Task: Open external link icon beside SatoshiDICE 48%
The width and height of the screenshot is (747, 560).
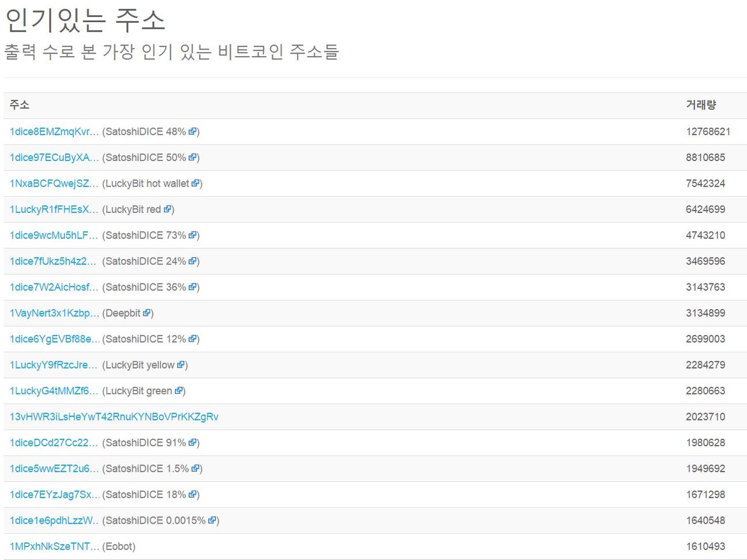Action: [193, 132]
